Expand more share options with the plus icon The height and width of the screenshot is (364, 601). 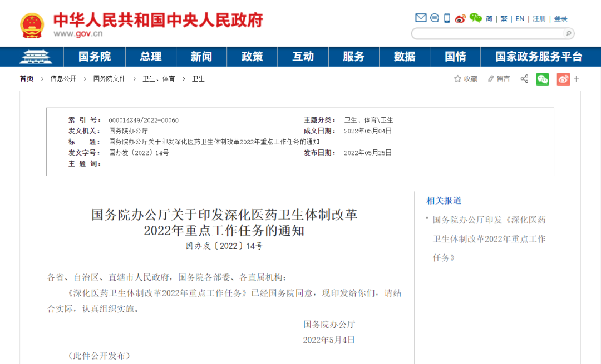click(x=577, y=79)
